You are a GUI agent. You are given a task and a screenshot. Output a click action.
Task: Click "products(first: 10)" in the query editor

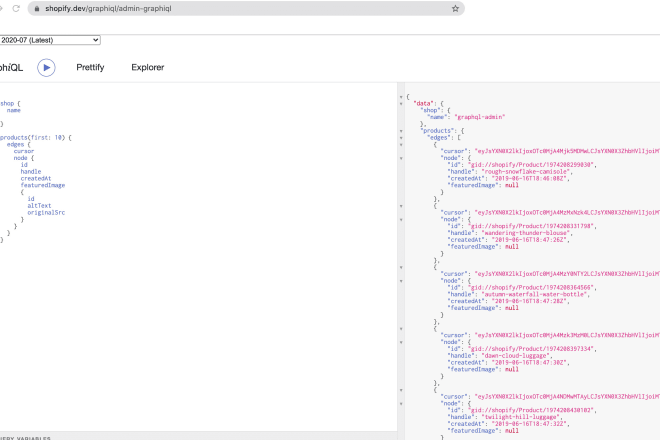[x=32, y=138]
